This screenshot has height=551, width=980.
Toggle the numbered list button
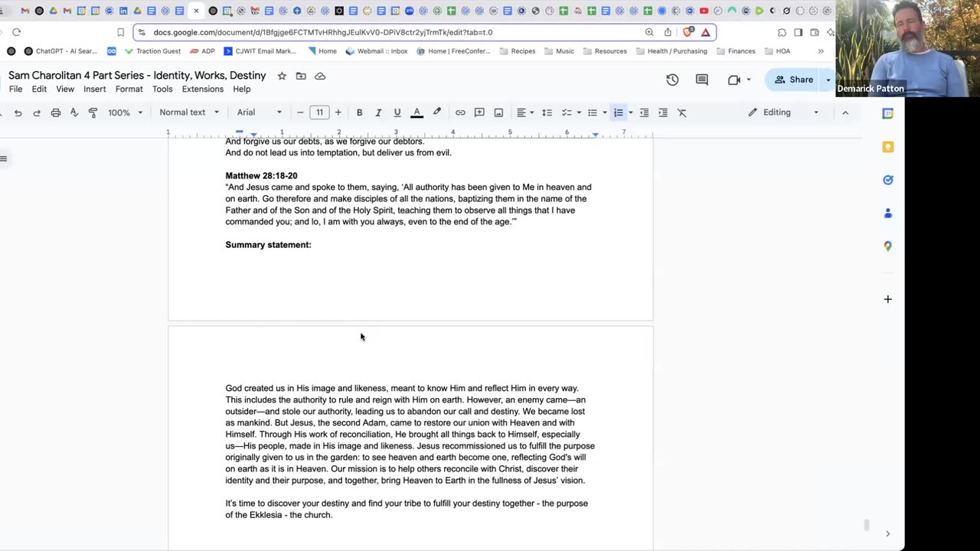[619, 112]
